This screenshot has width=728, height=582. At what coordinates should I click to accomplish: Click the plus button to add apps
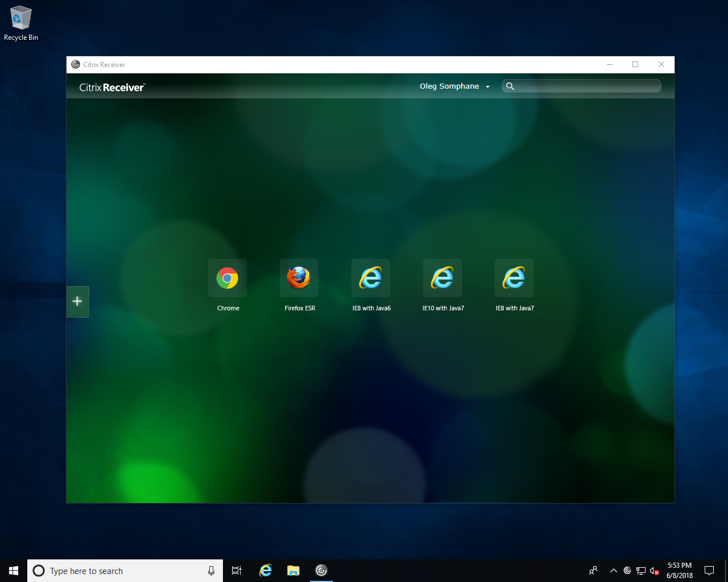tap(77, 301)
